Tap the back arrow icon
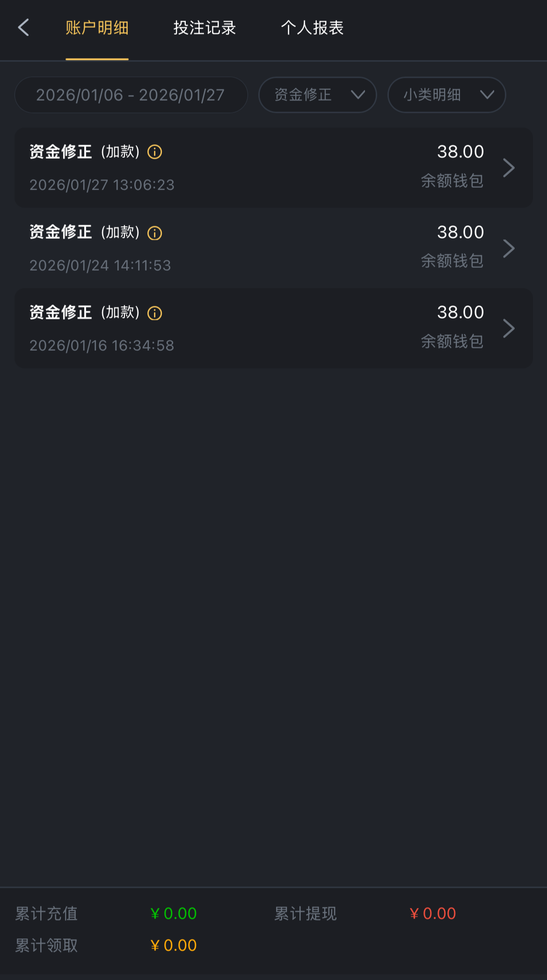 [23, 28]
